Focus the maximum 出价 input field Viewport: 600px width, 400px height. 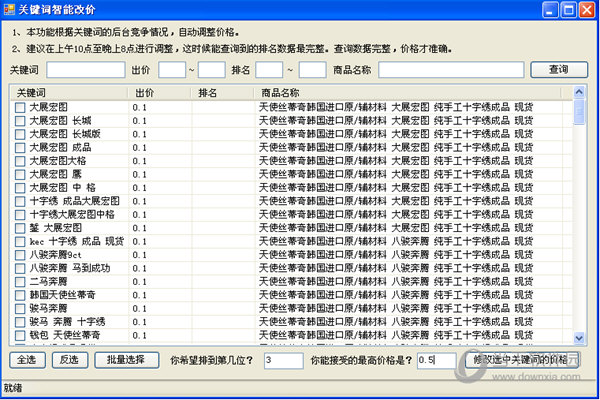[212, 70]
